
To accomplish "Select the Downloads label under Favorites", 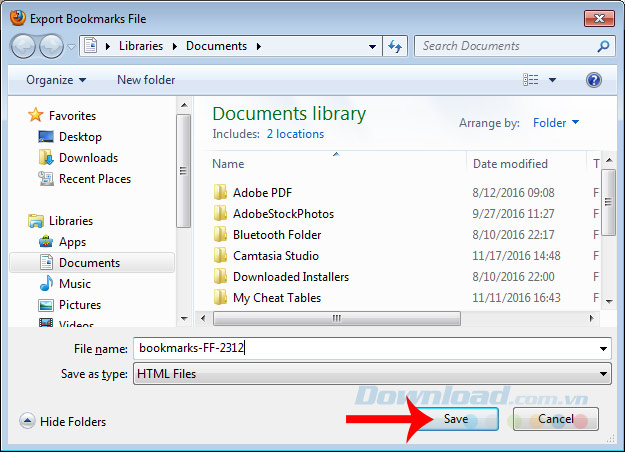I will tap(88, 158).
